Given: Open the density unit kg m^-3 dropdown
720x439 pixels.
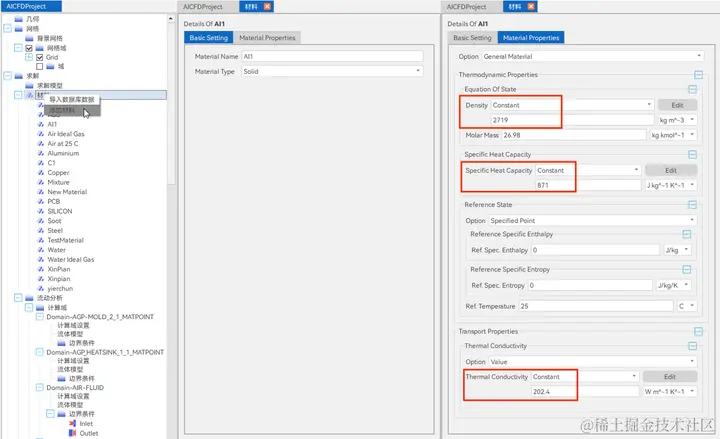Looking at the screenshot, I should click(677, 120).
